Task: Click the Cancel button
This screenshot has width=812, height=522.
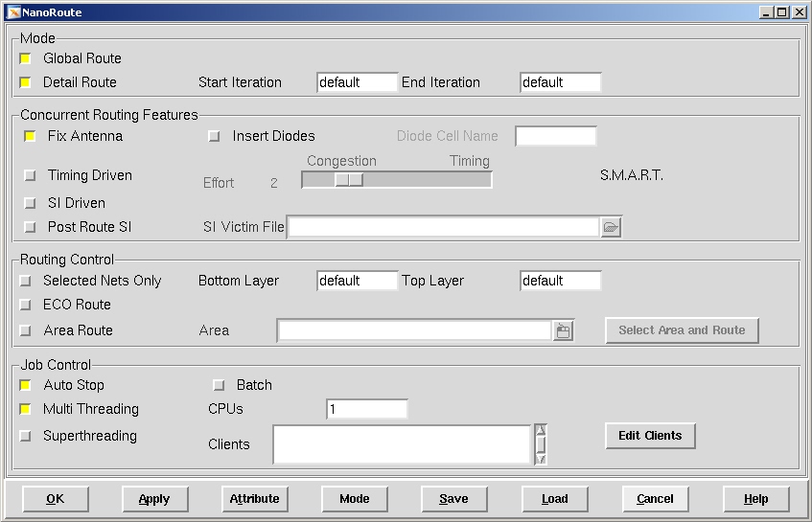Action: (x=655, y=499)
